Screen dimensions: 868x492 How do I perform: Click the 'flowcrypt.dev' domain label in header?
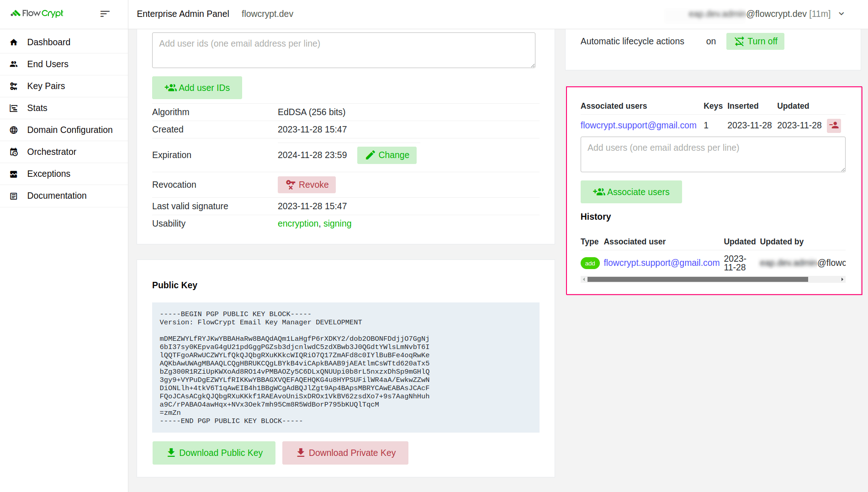tap(267, 14)
